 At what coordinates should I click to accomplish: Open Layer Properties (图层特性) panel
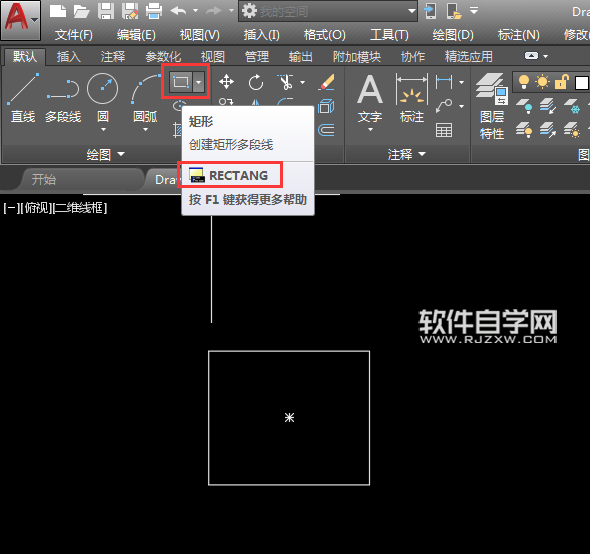click(492, 106)
